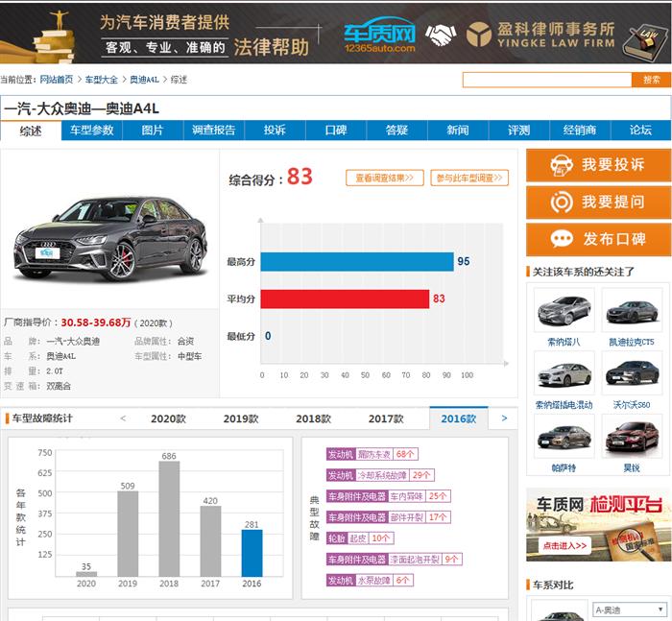Click the 车身附件及电器 部件开裂 17个 tag
This screenshot has height=621, width=672.
click(x=388, y=517)
